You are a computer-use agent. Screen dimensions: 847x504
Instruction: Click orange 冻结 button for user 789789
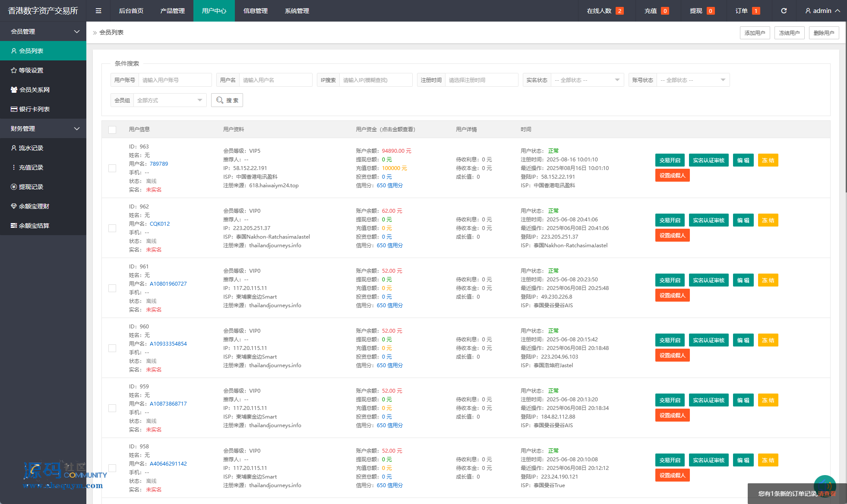768,161
